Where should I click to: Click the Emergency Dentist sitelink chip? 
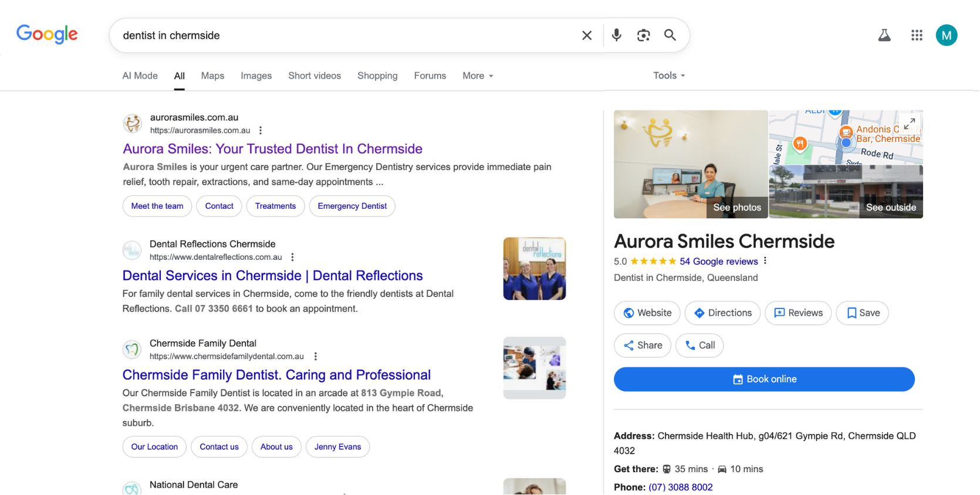click(352, 206)
